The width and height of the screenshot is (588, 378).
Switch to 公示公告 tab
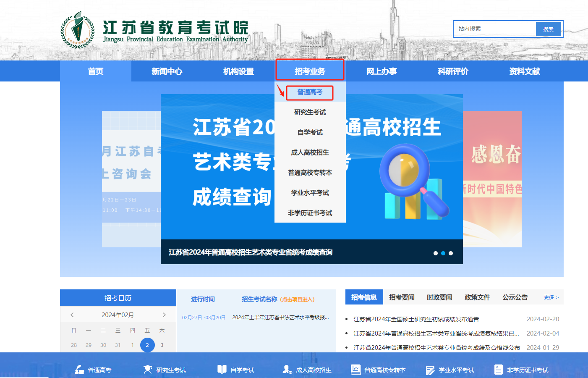click(x=515, y=297)
